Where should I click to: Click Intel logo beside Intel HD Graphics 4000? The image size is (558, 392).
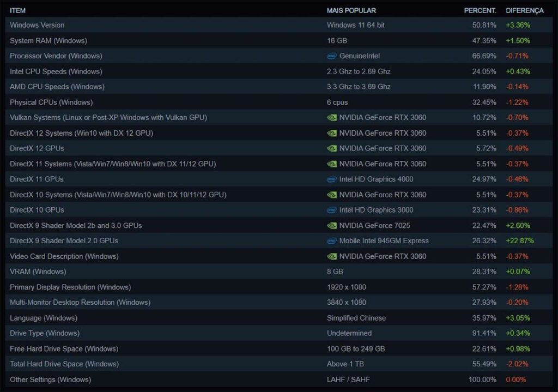tap(332, 179)
